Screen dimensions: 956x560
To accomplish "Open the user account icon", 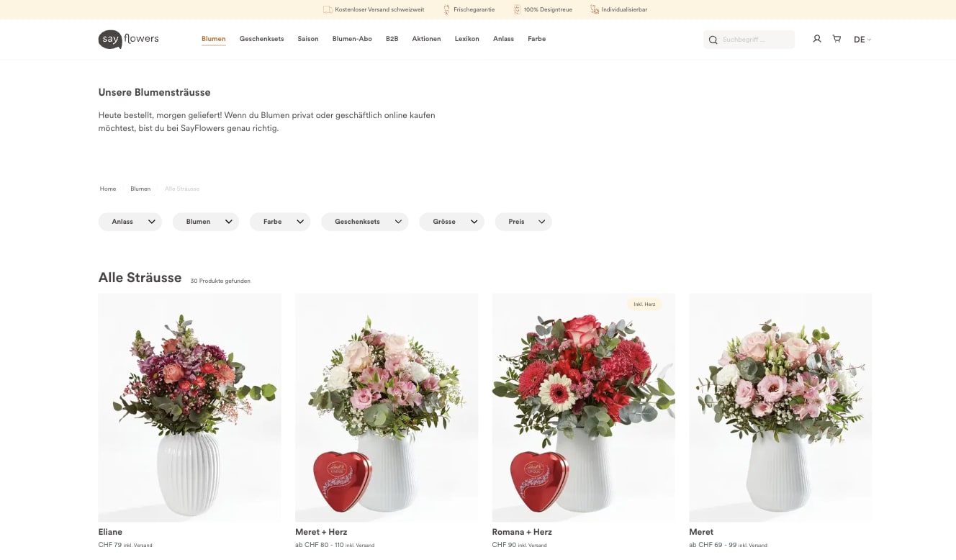I will coord(816,39).
